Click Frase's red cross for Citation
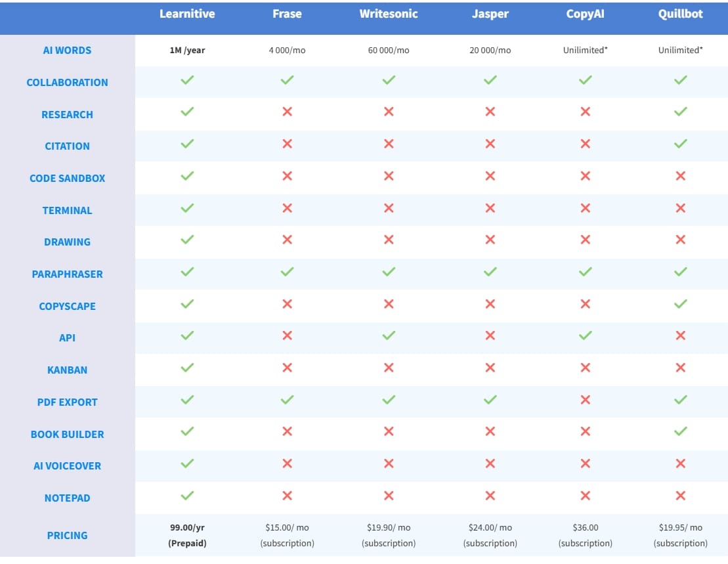This screenshot has height=564, width=728. click(287, 144)
